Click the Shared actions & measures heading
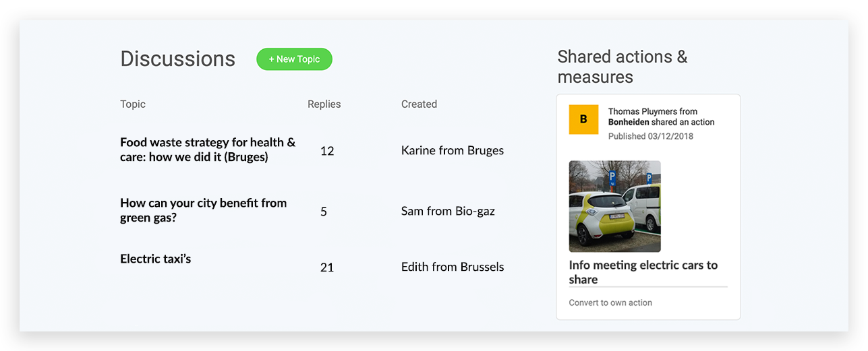The height and width of the screenshot is (351, 868). tap(623, 67)
